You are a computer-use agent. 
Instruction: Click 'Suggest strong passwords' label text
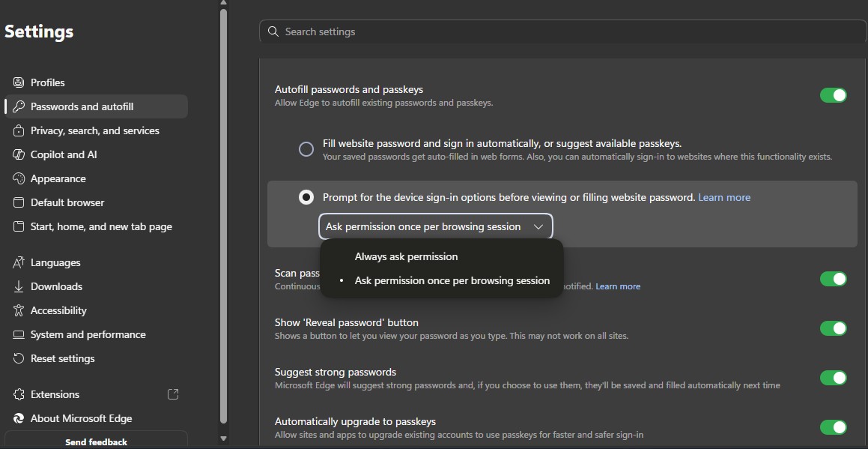(x=336, y=372)
